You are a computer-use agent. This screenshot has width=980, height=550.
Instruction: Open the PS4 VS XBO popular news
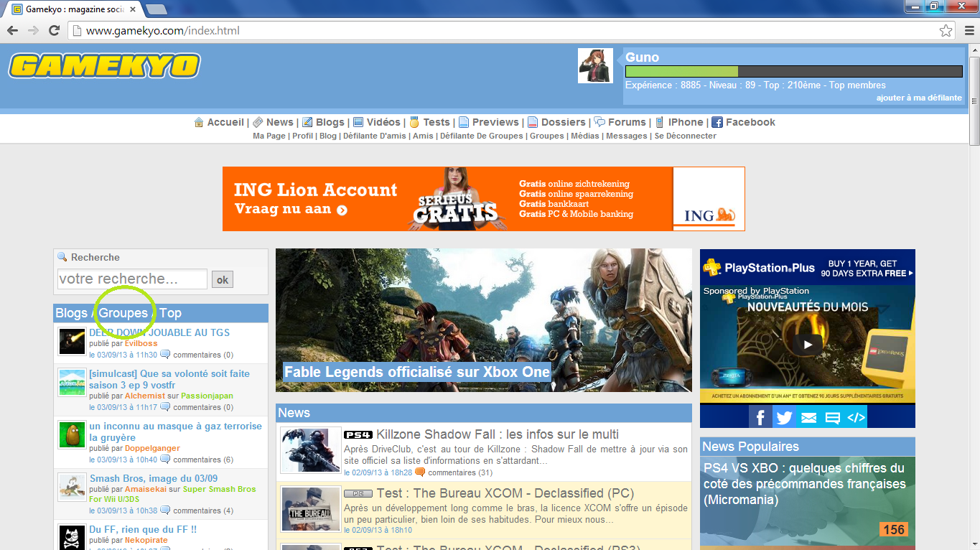pyautogui.click(x=805, y=484)
